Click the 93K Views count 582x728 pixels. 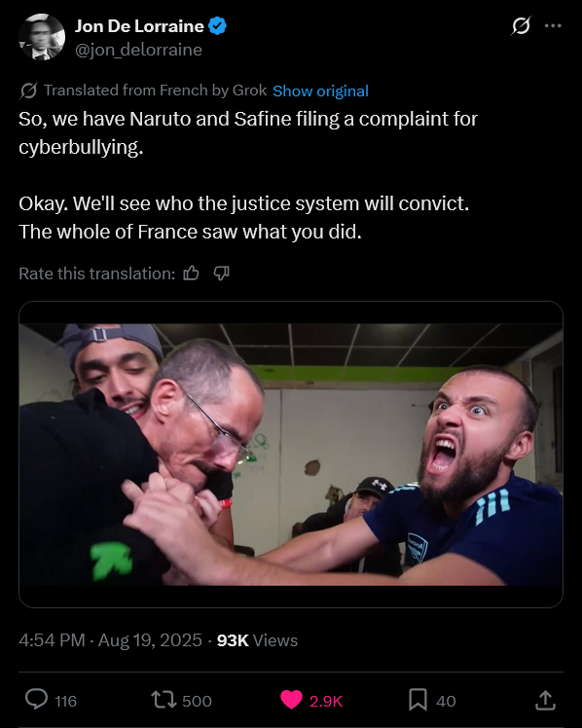(257, 640)
